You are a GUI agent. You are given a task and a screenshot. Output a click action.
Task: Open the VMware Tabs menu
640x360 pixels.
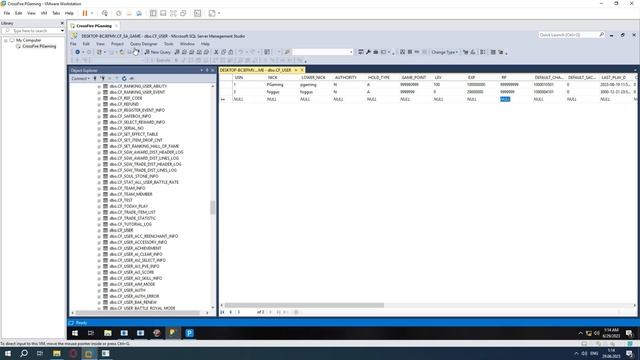tap(56, 13)
